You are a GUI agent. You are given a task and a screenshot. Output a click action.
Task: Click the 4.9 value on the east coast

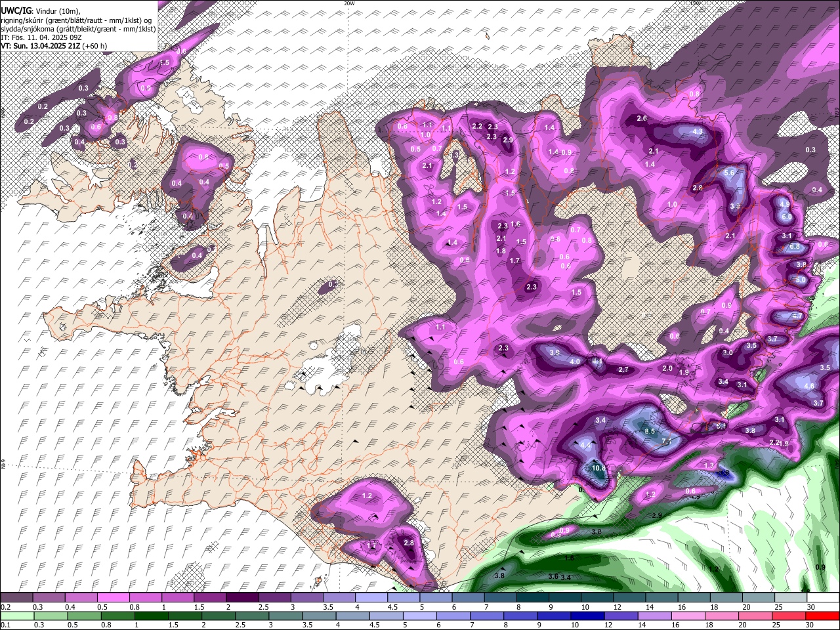(785, 204)
